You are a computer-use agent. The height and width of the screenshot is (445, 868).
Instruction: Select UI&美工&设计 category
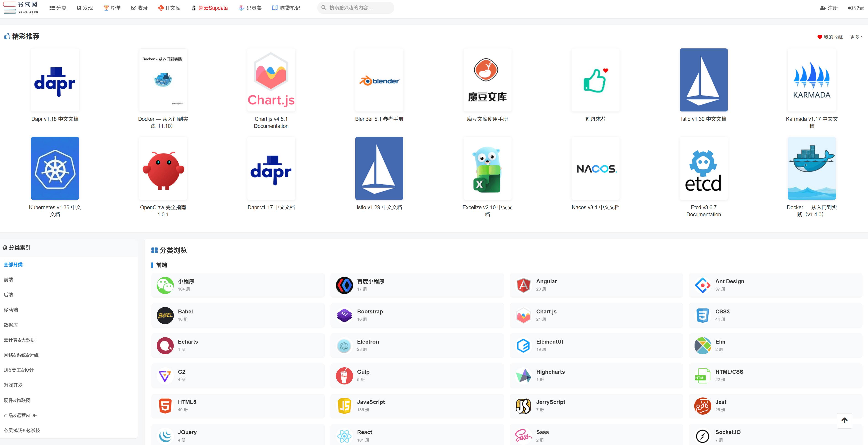(x=18, y=370)
